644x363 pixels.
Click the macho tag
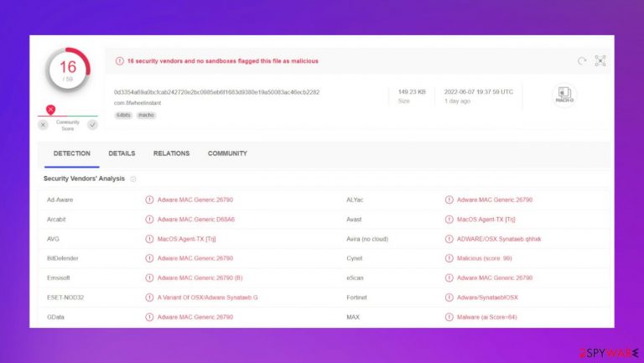[146, 116]
